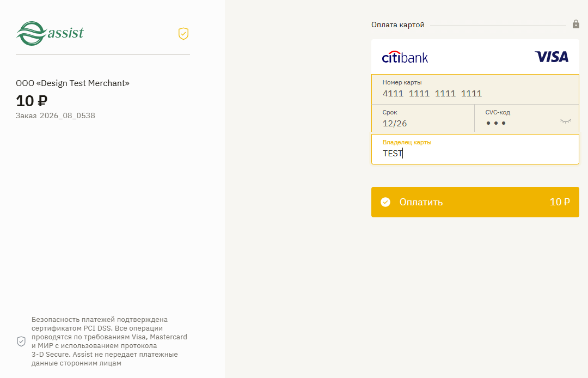Click the Assist logo
This screenshot has width=588, height=378.
click(x=50, y=33)
